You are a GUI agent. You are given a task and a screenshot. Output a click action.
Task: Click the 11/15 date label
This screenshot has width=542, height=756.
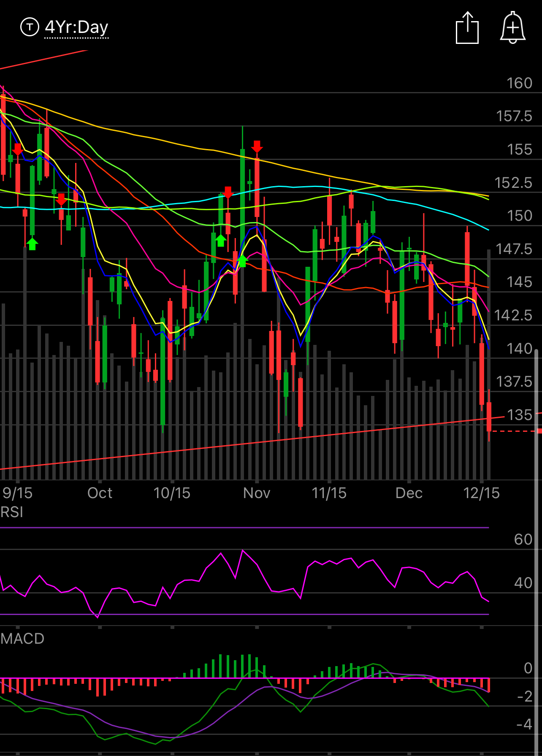click(x=329, y=493)
